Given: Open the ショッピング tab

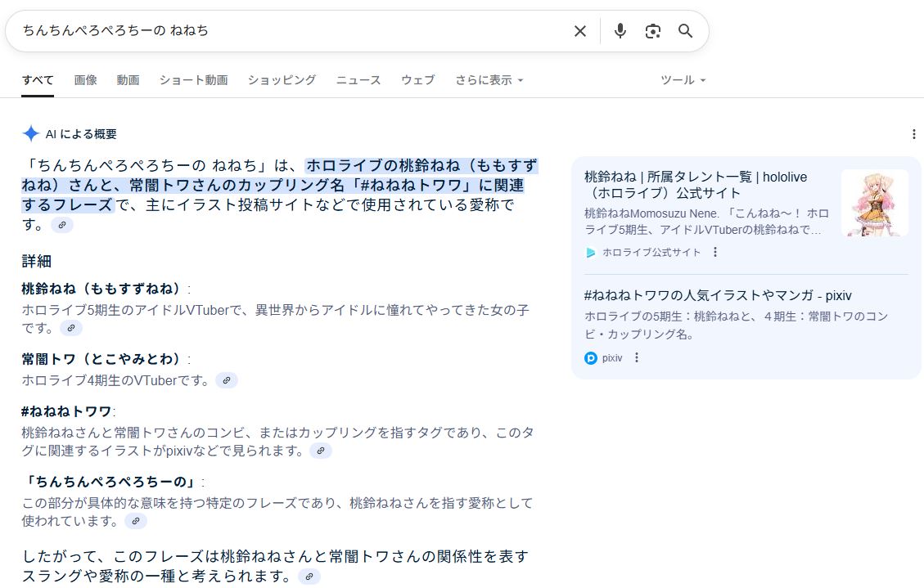Looking at the screenshot, I should click(x=282, y=80).
